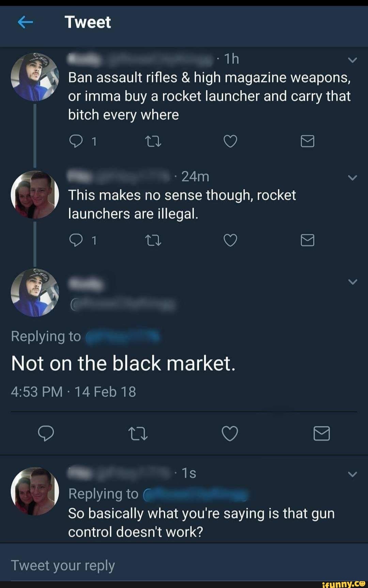Reply to the 'rocket launchers are illegal' tweet

click(76, 240)
